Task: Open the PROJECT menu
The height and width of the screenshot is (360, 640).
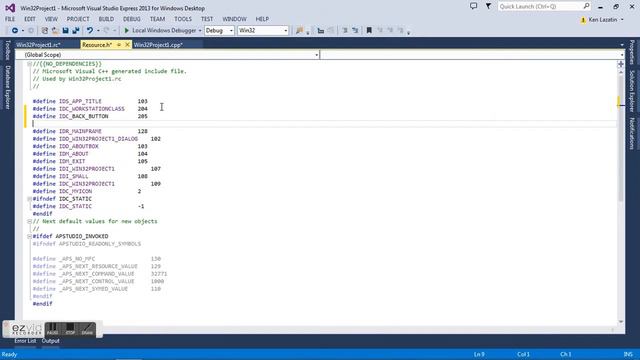Action: click(78, 19)
